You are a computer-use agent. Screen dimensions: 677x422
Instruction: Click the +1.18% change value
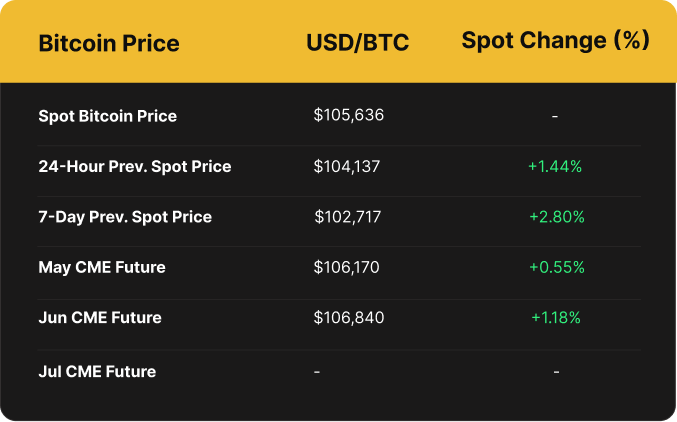click(x=556, y=318)
